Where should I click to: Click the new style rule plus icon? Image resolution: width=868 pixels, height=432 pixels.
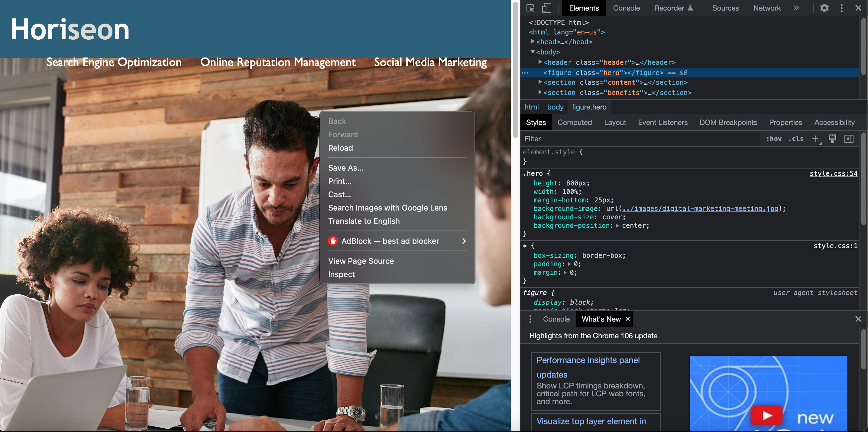point(815,139)
